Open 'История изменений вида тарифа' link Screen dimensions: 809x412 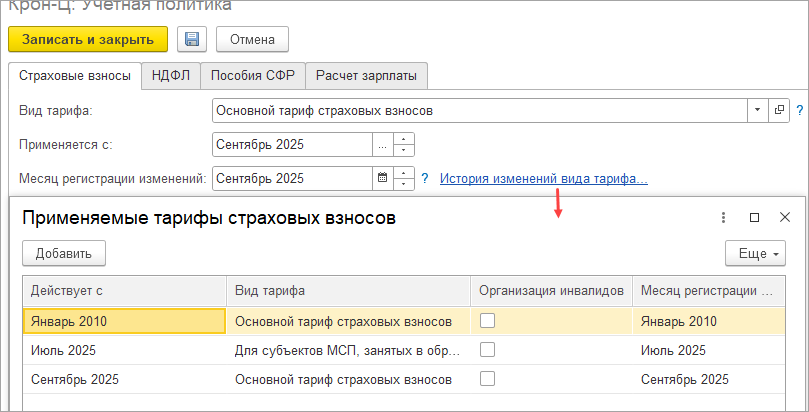tap(544, 179)
